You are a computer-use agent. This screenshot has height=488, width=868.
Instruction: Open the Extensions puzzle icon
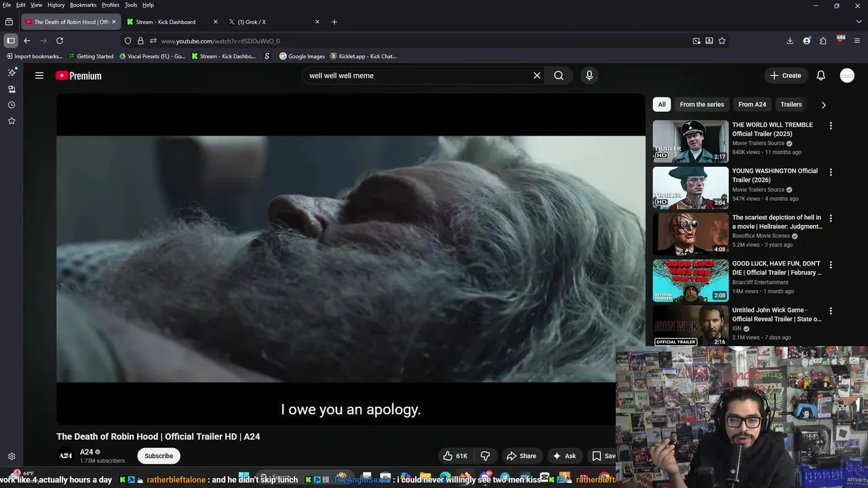point(823,41)
